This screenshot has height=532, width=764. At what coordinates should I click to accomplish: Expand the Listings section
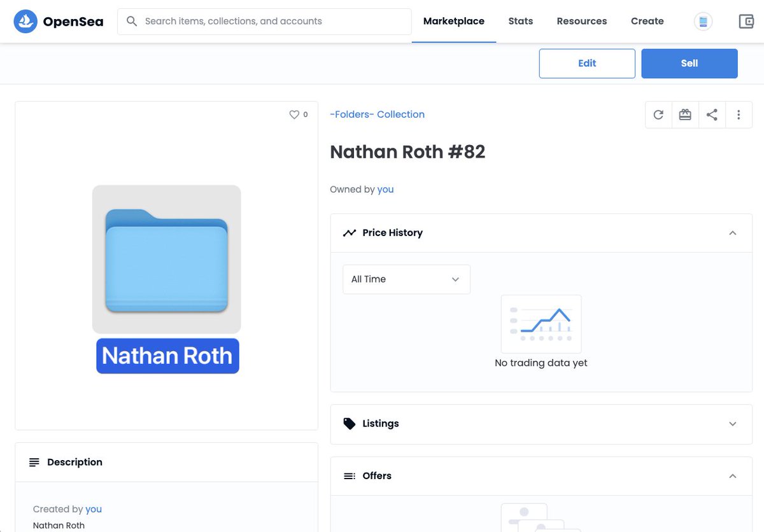click(733, 424)
